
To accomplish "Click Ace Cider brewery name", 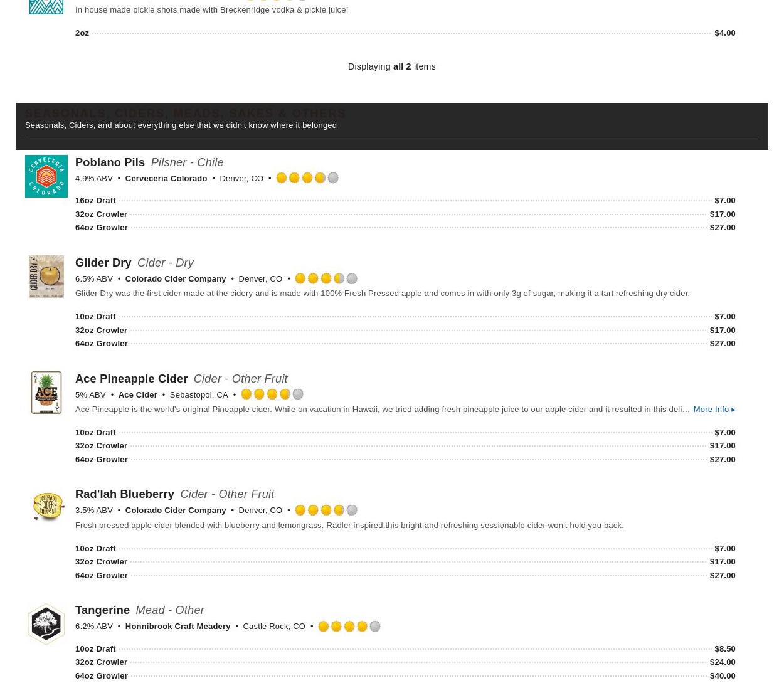I will tap(137, 394).
